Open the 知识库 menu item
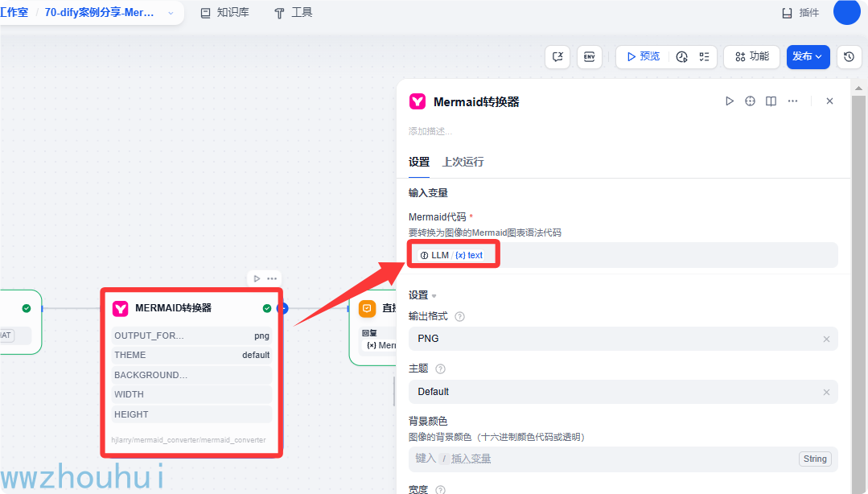 (x=233, y=12)
